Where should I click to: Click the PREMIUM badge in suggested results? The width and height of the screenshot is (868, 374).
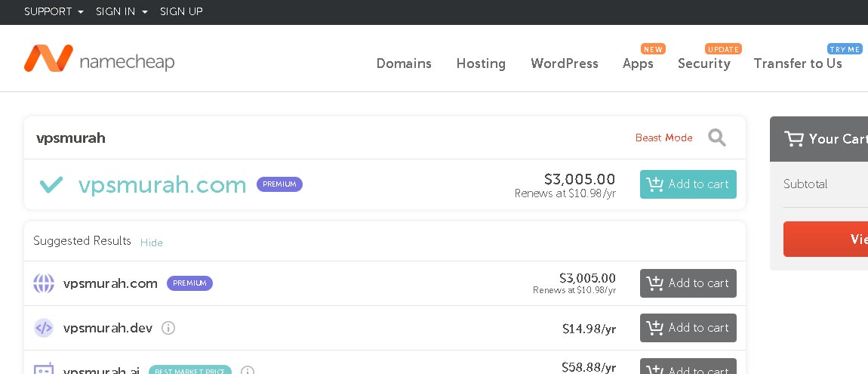tap(190, 283)
